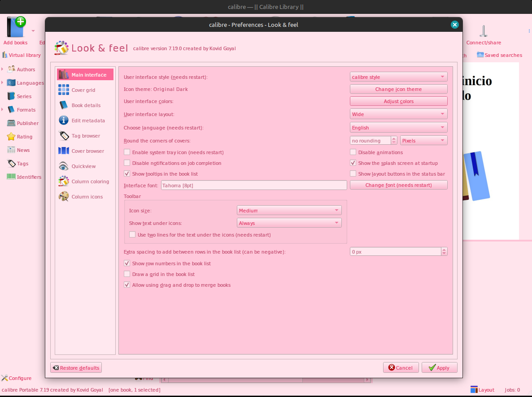The height and width of the screenshot is (397, 532).
Task: Toggle Show the splash screen at startup
Action: (353, 163)
